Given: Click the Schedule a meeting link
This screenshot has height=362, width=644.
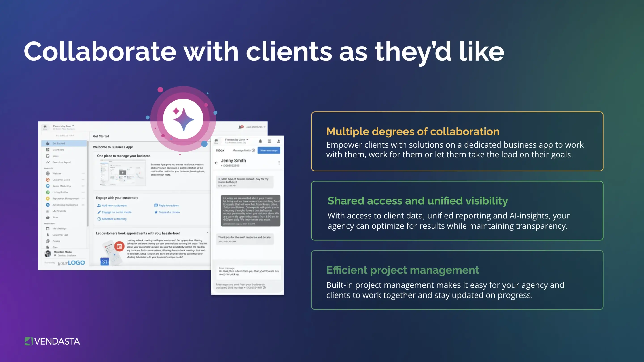Looking at the screenshot, I should point(114,218).
